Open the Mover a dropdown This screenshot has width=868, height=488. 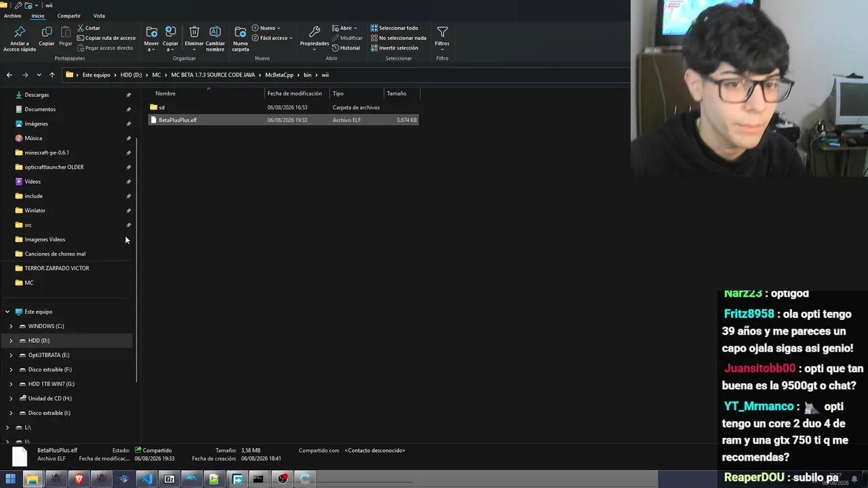coord(151,39)
